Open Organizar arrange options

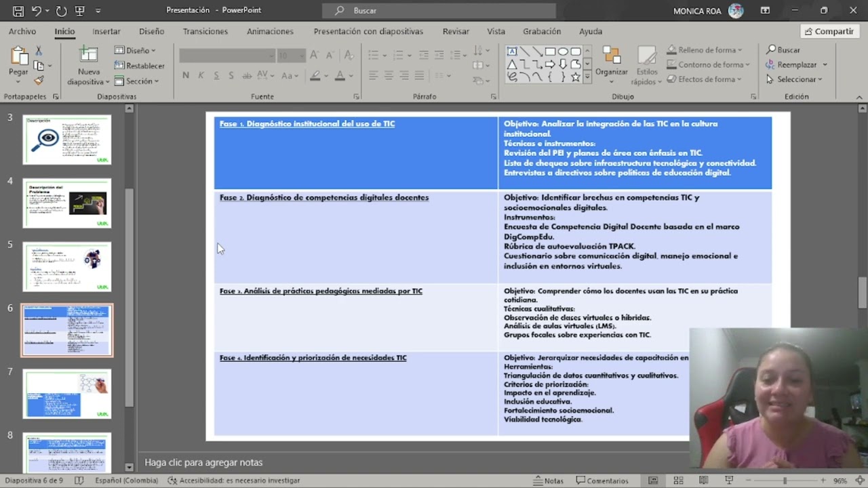click(611, 66)
